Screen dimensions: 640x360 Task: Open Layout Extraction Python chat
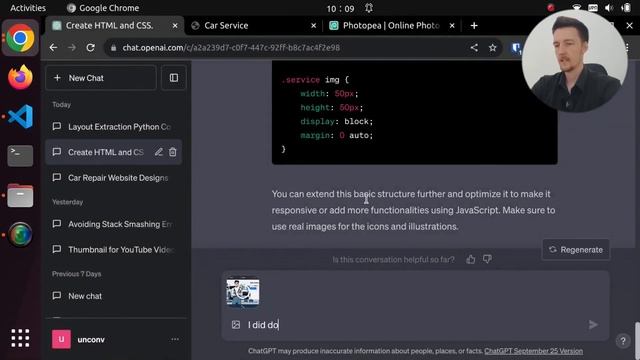click(113, 127)
